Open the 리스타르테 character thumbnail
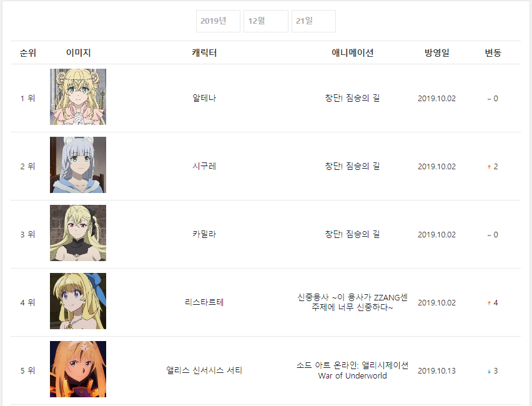The width and height of the screenshot is (532, 406). coord(78,301)
